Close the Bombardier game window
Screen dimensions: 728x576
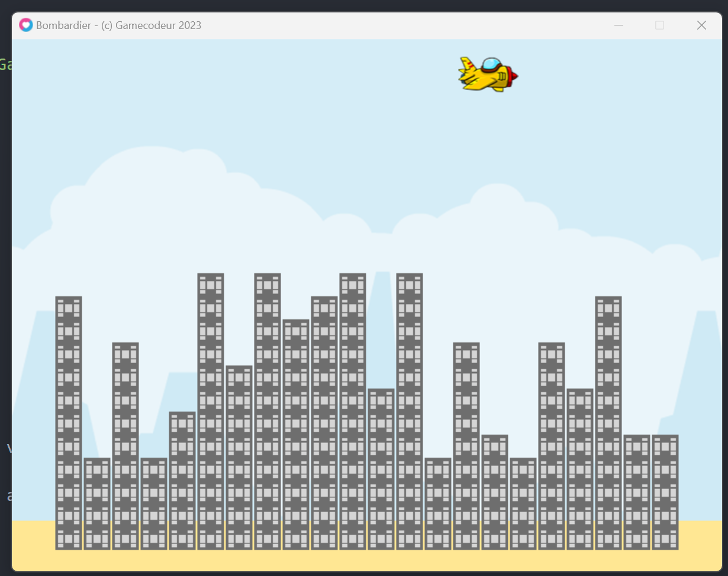(x=701, y=25)
